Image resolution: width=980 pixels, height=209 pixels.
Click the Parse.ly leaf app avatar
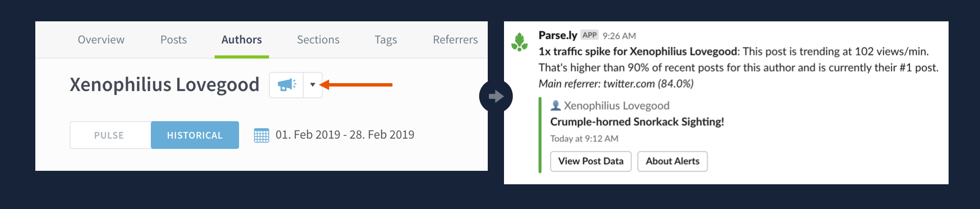[x=520, y=42]
